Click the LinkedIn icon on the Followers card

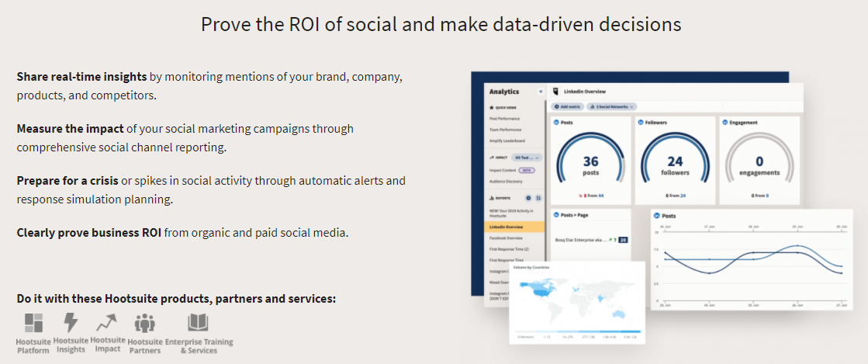(641, 123)
